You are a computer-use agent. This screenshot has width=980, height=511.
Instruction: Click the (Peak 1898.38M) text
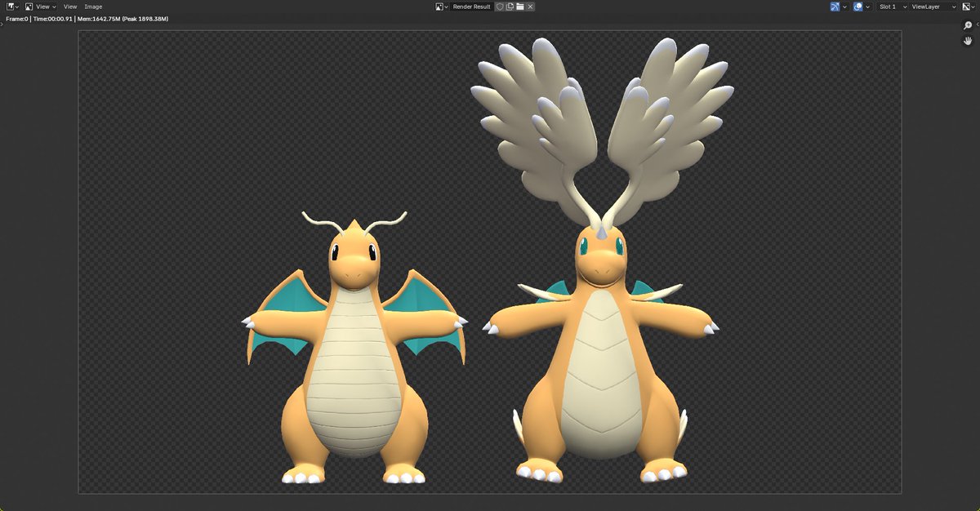click(145, 18)
